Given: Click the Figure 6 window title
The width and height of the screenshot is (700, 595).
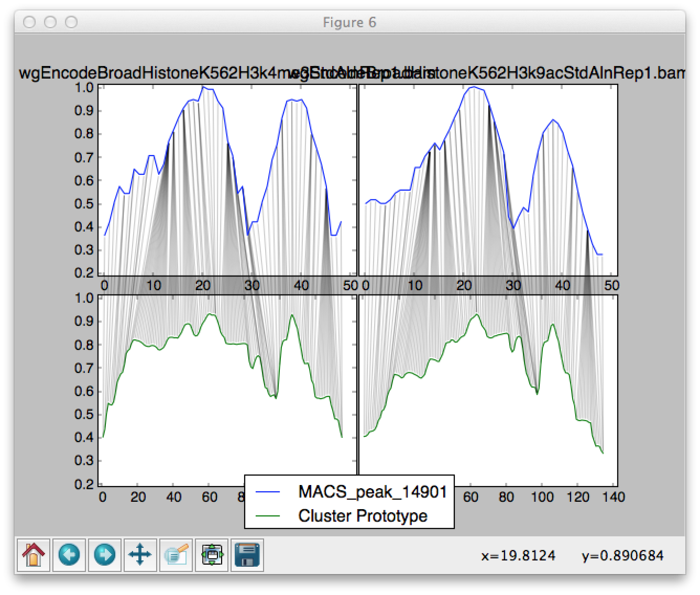Looking at the screenshot, I should tap(349, 23).
